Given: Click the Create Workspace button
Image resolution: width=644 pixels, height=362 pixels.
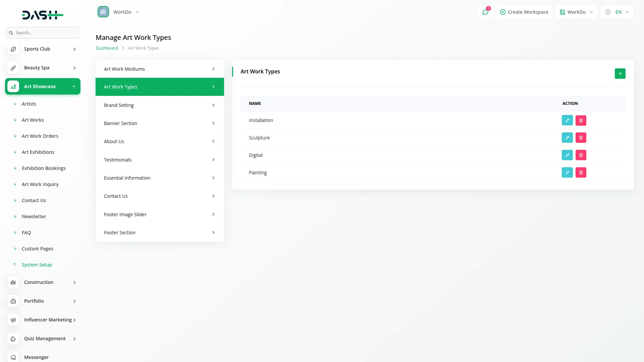Looking at the screenshot, I should (x=524, y=12).
